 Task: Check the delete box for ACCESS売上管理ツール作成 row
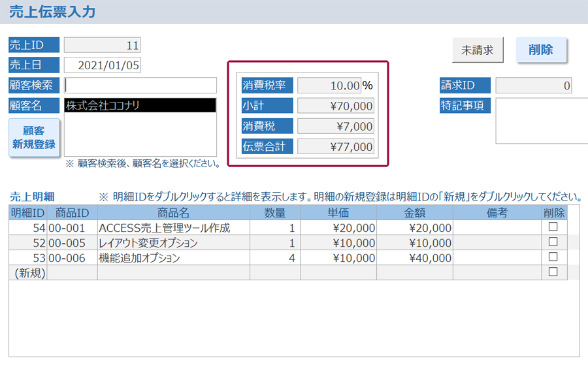[553, 227]
